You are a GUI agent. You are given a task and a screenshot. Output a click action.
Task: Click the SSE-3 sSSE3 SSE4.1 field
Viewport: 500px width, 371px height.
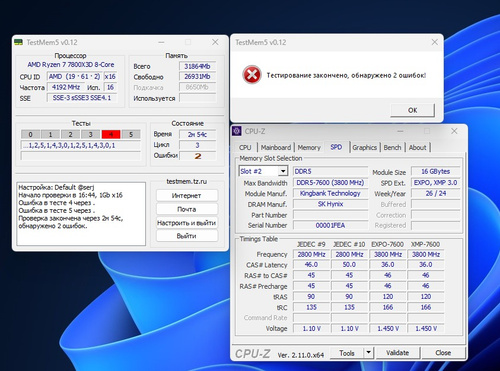coord(82,98)
